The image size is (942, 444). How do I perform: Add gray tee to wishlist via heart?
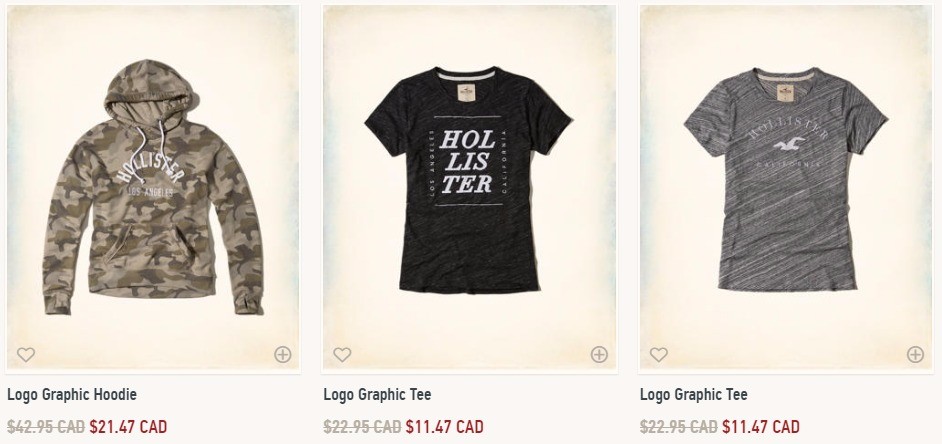pyautogui.click(x=658, y=354)
